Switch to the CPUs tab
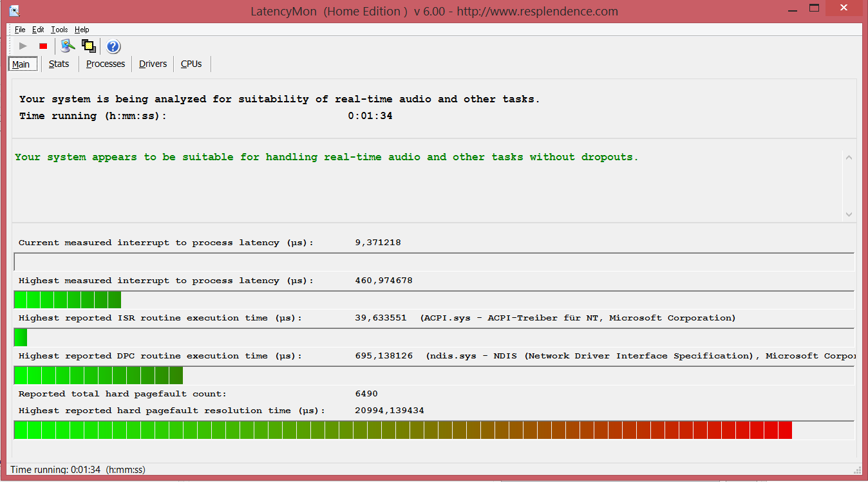 click(191, 64)
